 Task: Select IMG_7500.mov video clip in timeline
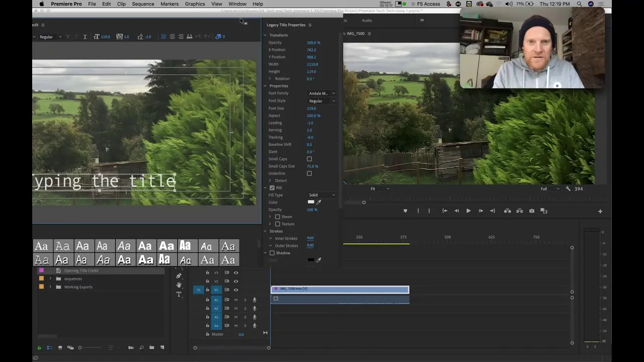point(340,289)
